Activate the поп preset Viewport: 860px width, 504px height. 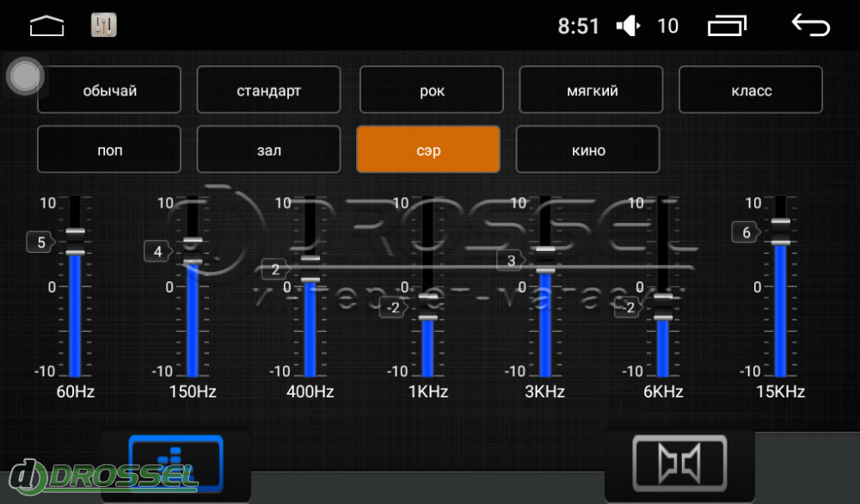[109, 150]
